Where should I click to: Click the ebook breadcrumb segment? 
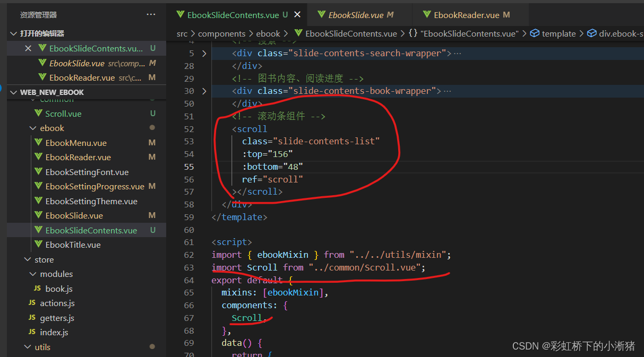(268, 33)
